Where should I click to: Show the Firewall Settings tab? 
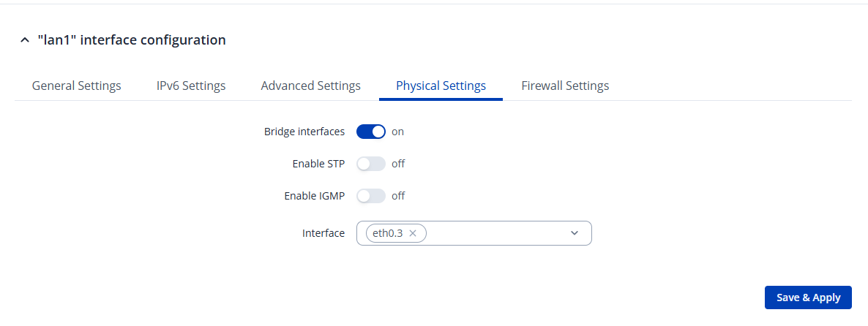point(565,86)
